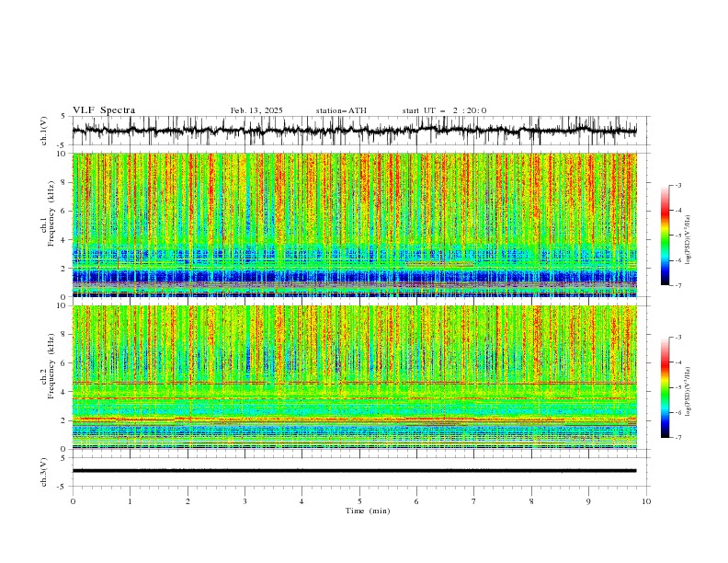This screenshot has height=563, width=728.
Task: Click the "10" kHz tick on ch.2 frequency axis
Action: pyautogui.click(x=63, y=305)
